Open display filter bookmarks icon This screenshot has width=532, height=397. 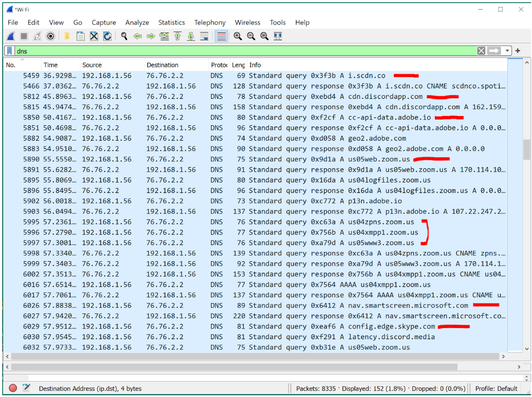(10, 51)
